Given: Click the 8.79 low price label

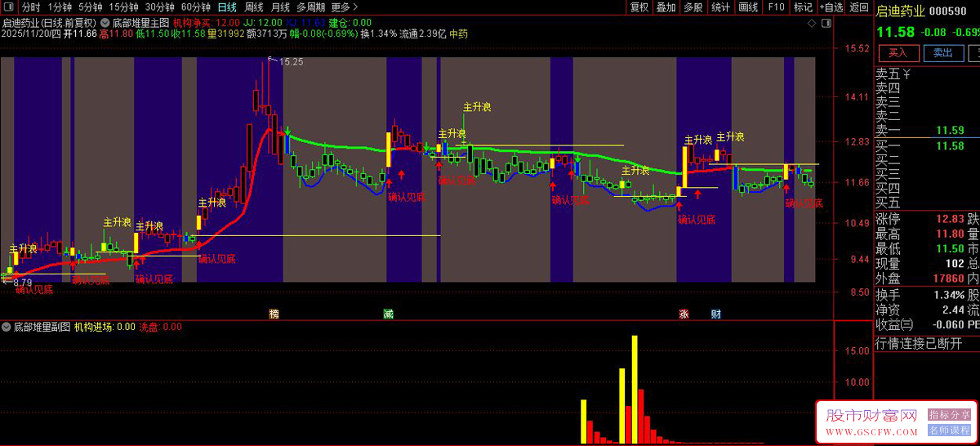Looking at the screenshot, I should tap(22, 282).
